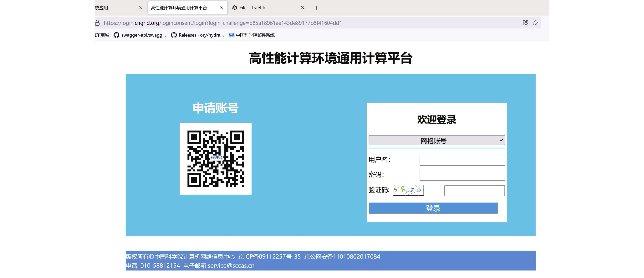The width and height of the screenshot is (644, 278).
Task: Open the 东商城 bookmark
Action: 102,35
